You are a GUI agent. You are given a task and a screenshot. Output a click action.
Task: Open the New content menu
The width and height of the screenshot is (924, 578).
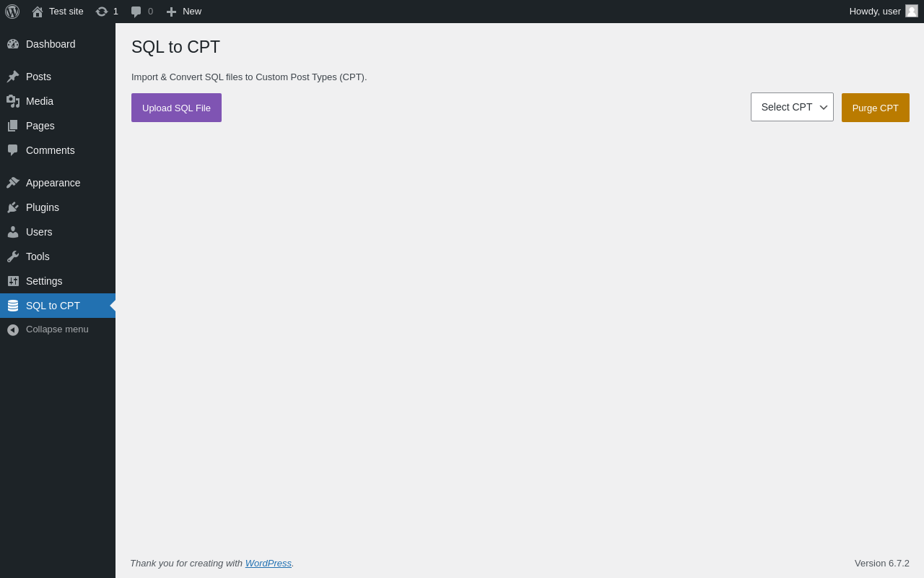[183, 12]
